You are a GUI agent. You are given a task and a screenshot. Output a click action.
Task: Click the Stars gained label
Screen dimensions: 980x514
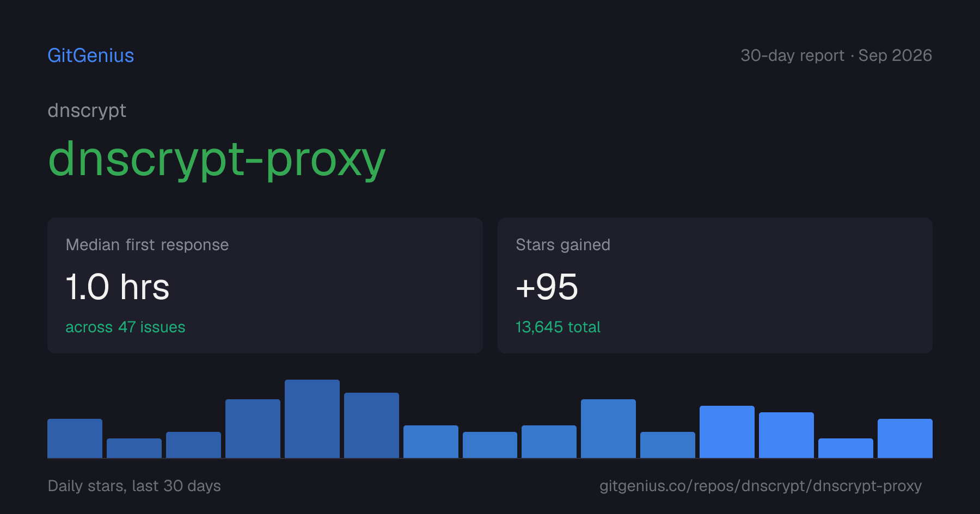563,245
